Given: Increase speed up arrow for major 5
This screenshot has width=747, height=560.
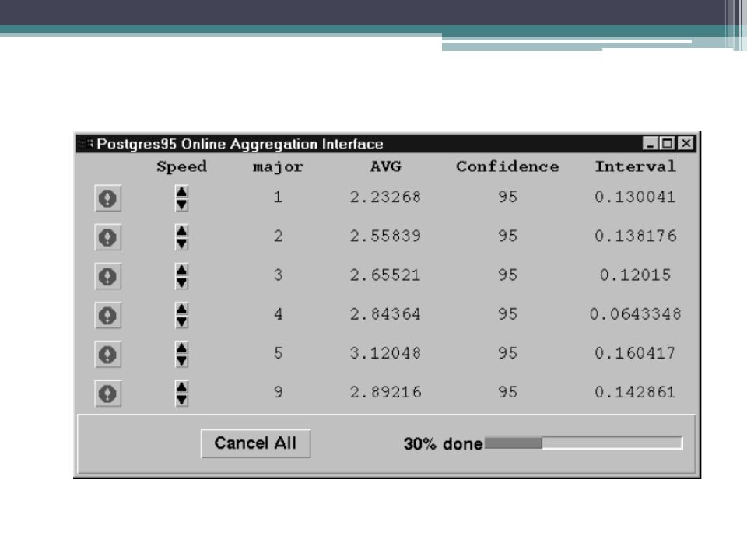Looking at the screenshot, I should (x=181, y=348).
